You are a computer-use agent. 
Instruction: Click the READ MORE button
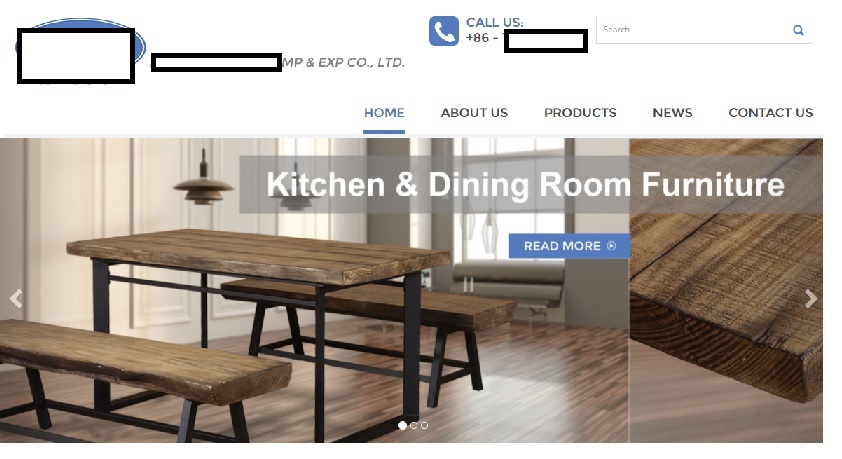click(x=569, y=246)
